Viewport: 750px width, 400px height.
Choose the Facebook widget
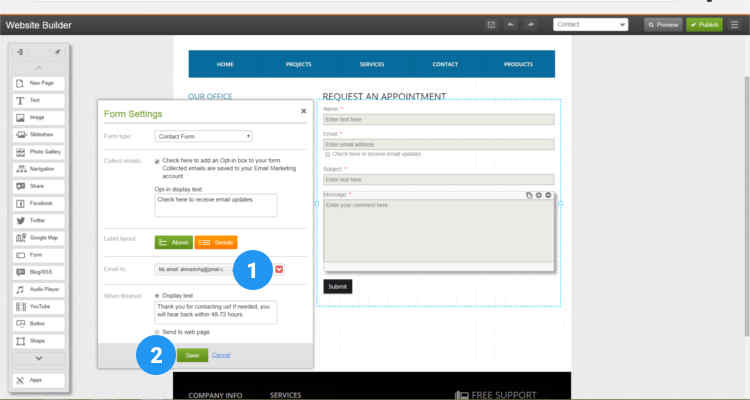[39, 203]
